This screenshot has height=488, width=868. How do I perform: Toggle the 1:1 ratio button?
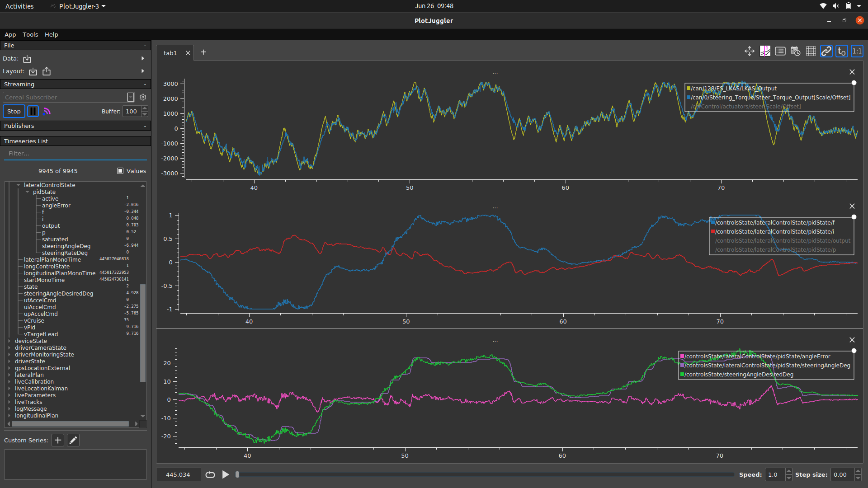(x=857, y=52)
